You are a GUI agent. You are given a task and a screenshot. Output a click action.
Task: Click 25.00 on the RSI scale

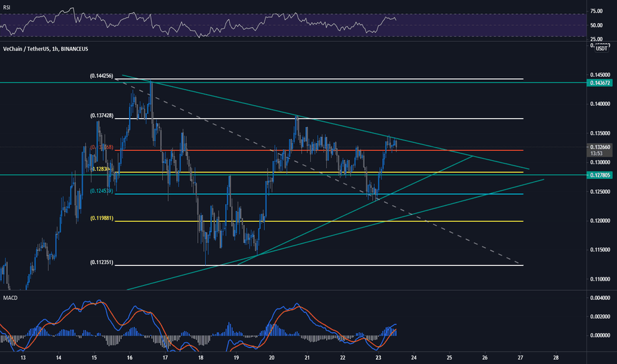click(596, 39)
